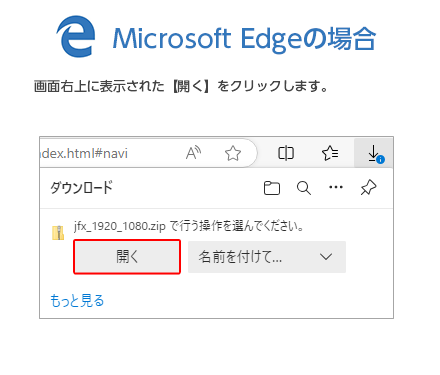
Task: Click the もっと見る link
Action: 77,300
